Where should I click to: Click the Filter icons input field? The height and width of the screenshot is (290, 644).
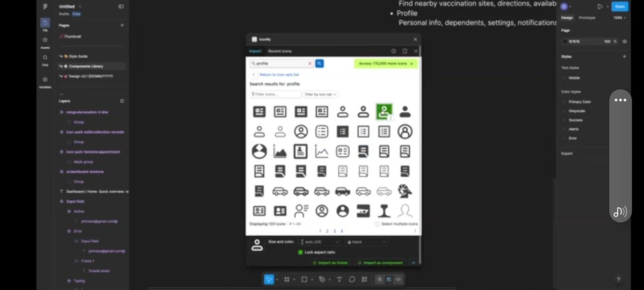(x=276, y=95)
